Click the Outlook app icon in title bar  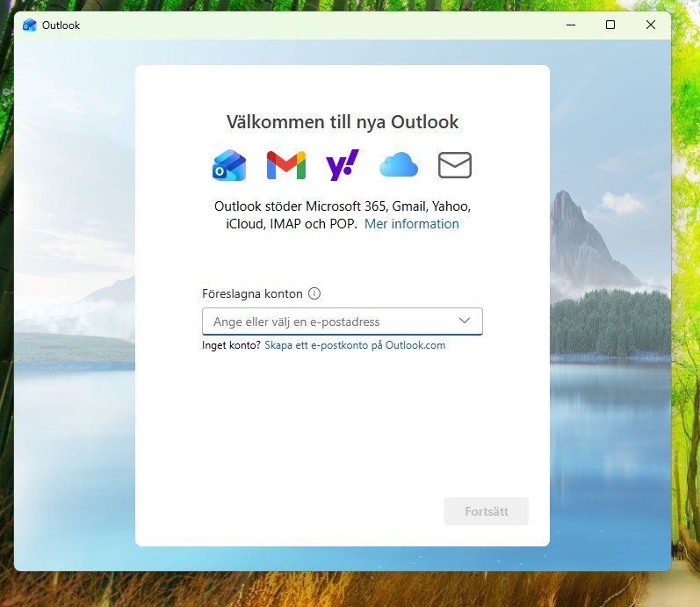(x=30, y=25)
